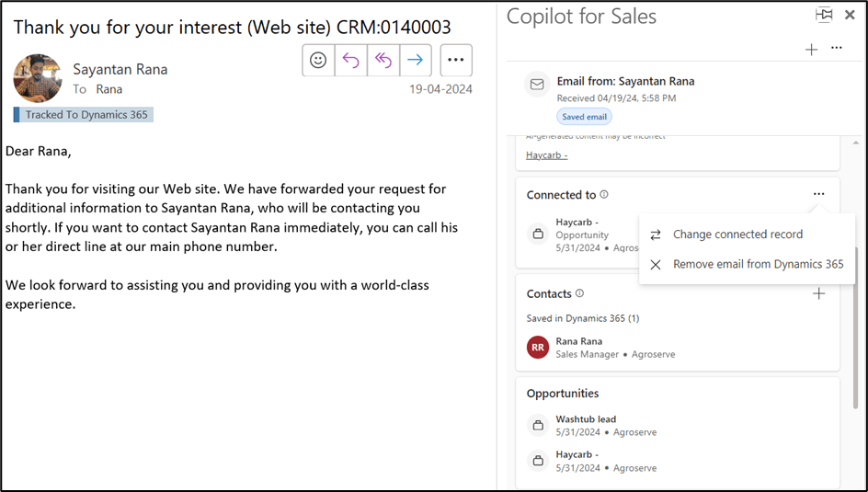Add a contact with the plus icon
Image resolution: width=868 pixels, height=492 pixels.
[819, 293]
